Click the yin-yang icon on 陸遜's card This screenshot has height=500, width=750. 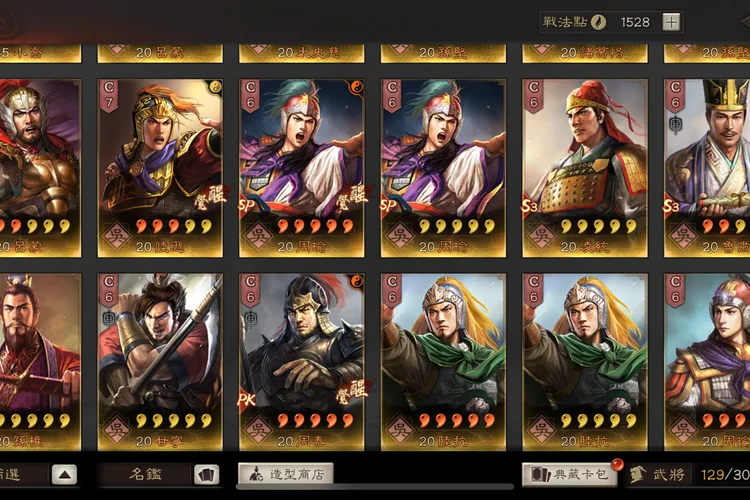coord(215,87)
